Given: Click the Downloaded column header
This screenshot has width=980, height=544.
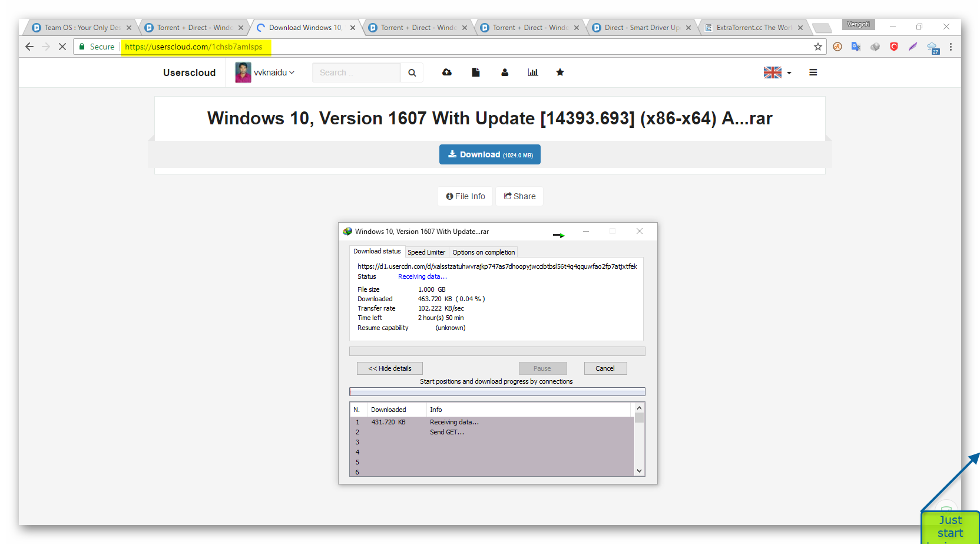Looking at the screenshot, I should (397, 410).
